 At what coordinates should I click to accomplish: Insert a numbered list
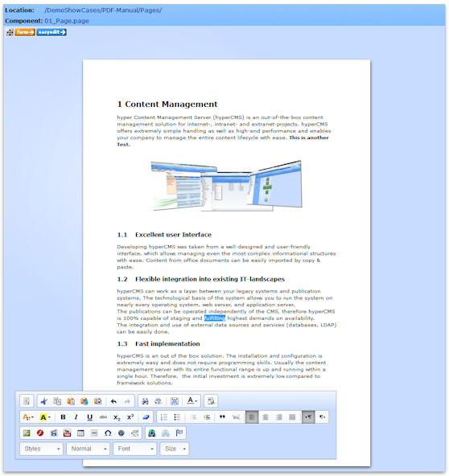coord(163,417)
